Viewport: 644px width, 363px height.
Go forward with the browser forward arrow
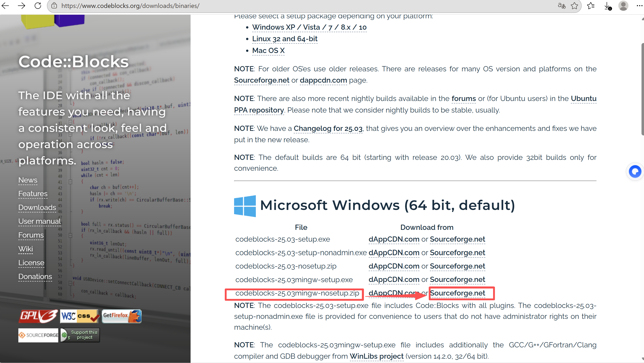(22, 5)
